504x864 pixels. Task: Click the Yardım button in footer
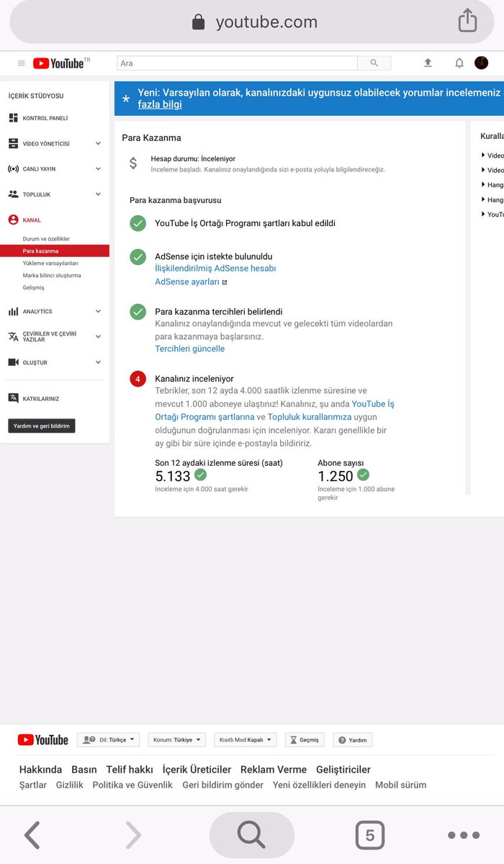[x=353, y=739]
